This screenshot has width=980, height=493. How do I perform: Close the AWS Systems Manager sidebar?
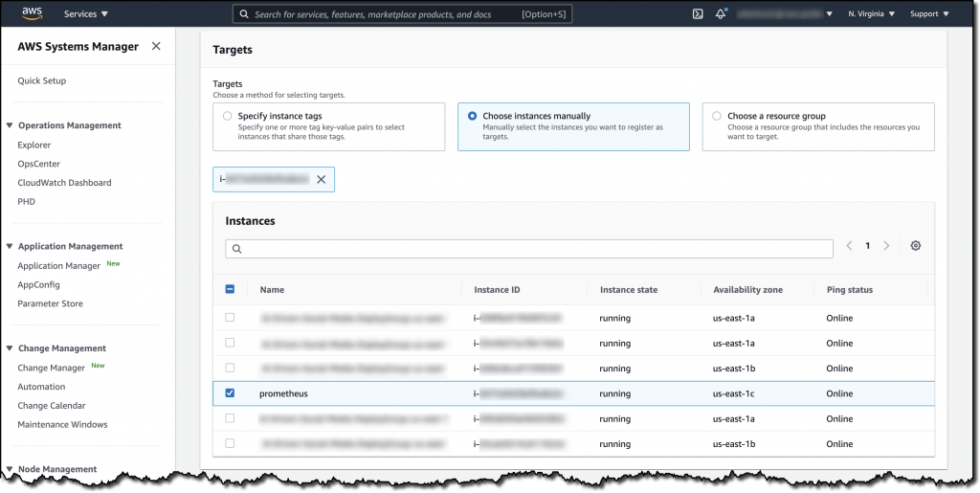(x=156, y=46)
